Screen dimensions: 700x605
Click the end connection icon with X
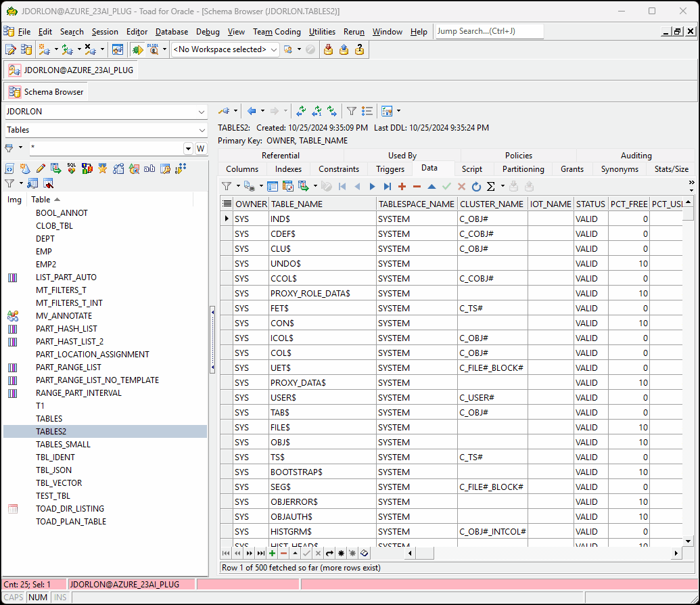click(x=90, y=49)
